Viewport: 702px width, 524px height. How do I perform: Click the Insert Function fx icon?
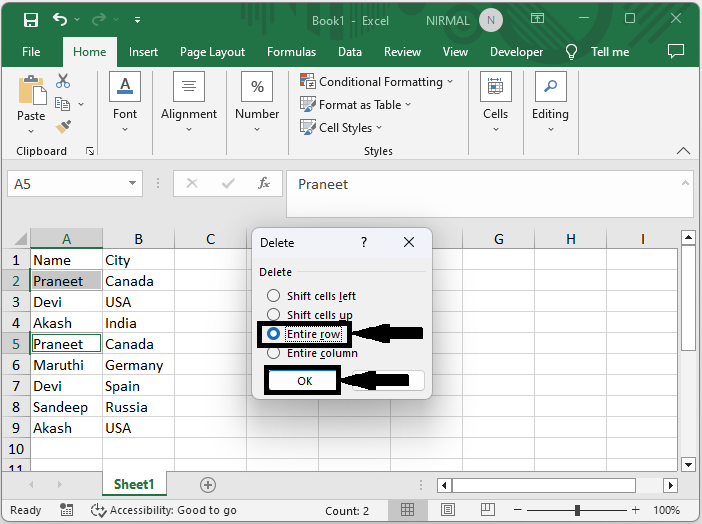point(264,183)
